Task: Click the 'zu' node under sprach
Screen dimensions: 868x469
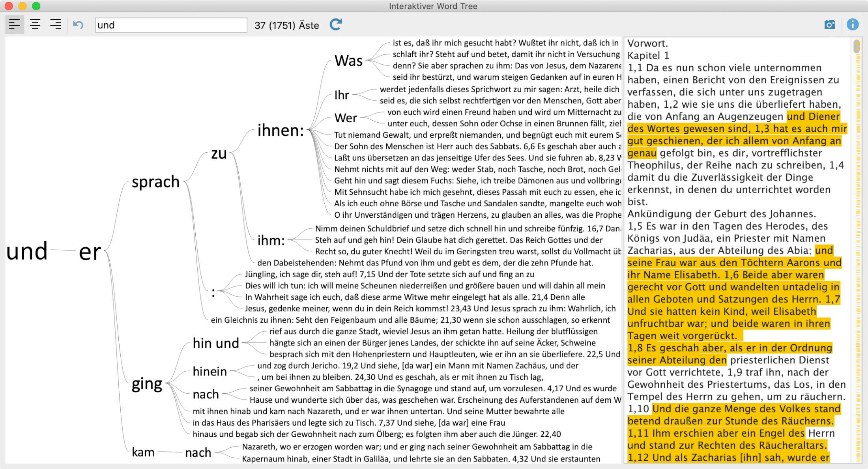Action: click(219, 153)
